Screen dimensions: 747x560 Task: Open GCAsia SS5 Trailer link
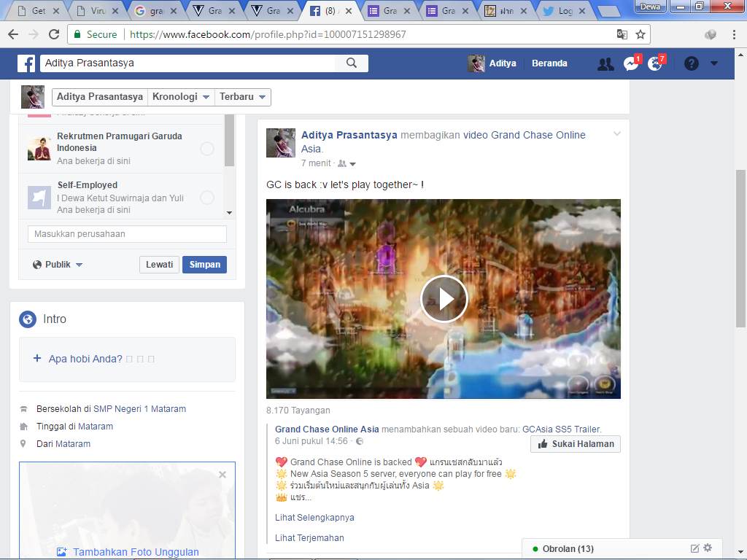561,429
